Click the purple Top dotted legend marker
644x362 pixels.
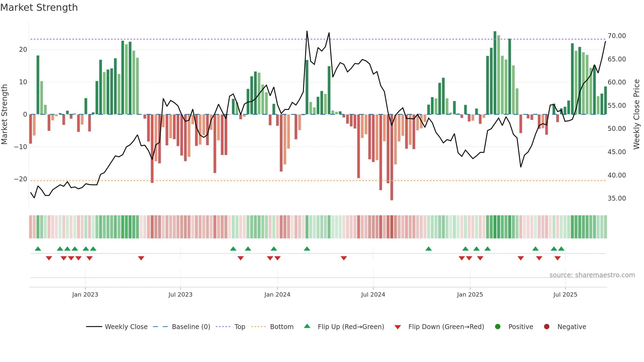[x=223, y=327]
